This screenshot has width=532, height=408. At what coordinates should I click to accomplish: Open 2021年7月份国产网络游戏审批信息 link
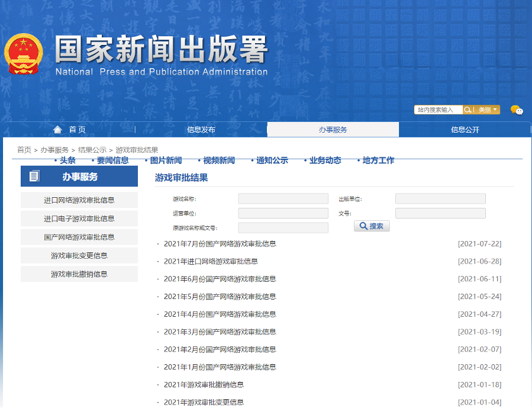click(x=220, y=243)
